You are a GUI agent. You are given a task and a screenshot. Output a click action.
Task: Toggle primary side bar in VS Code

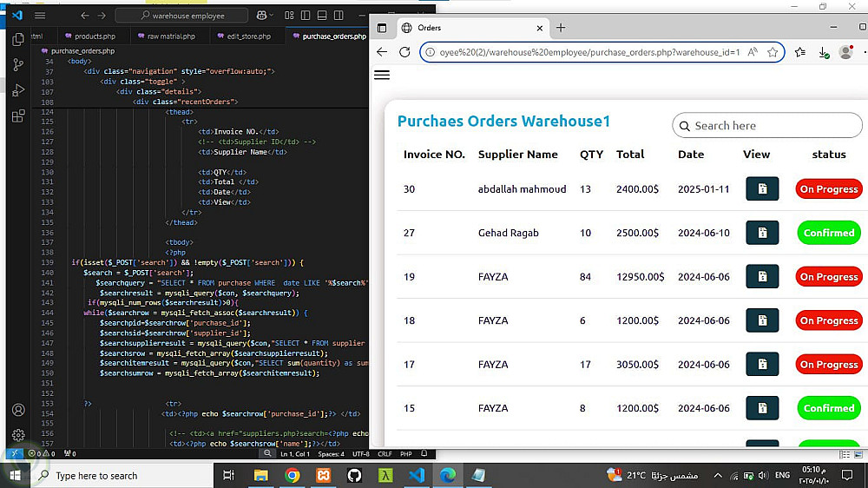coord(306,16)
